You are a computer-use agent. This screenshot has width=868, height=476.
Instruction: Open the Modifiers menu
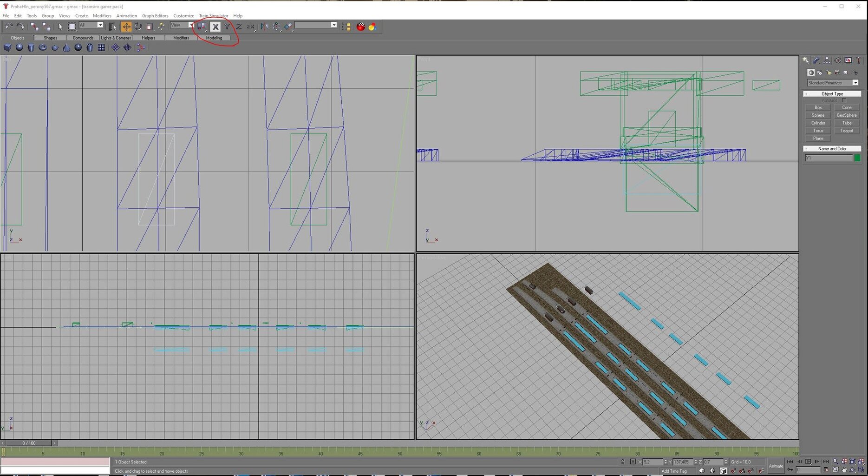[x=102, y=16]
